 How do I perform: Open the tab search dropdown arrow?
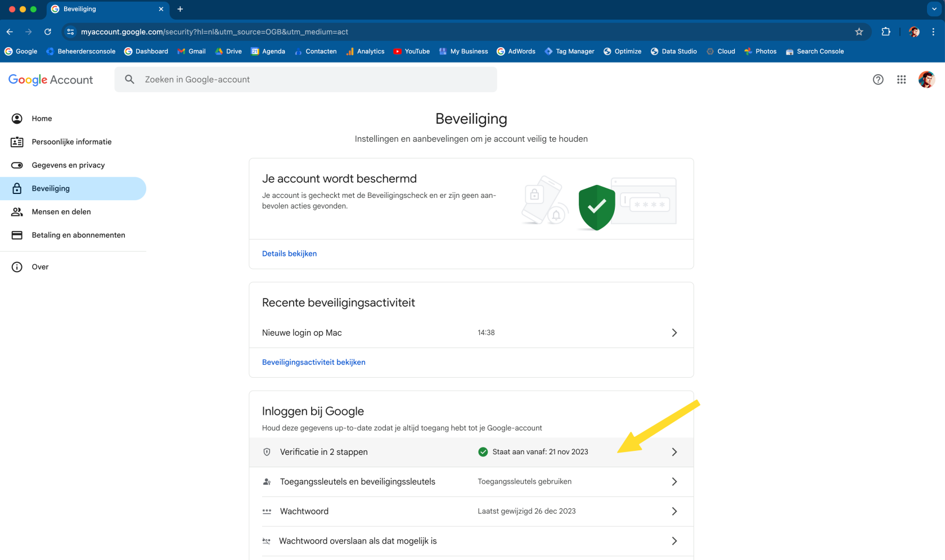(x=934, y=9)
